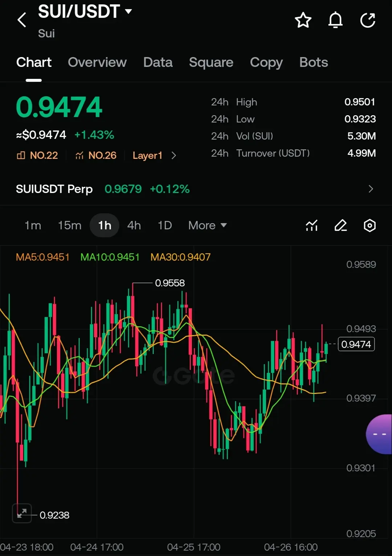Select the 1h timeframe
Viewport: 392px width, 556px height.
[105, 225]
